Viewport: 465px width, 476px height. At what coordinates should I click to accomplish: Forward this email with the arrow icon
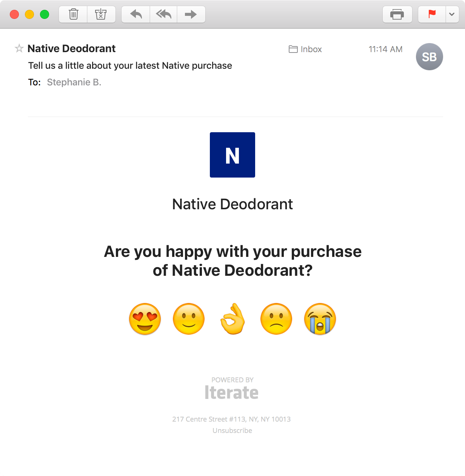191,14
